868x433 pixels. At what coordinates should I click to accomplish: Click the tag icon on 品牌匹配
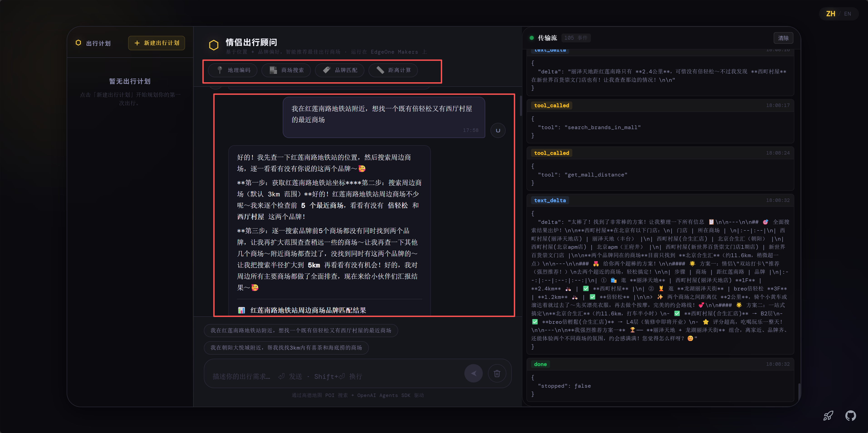tap(327, 70)
